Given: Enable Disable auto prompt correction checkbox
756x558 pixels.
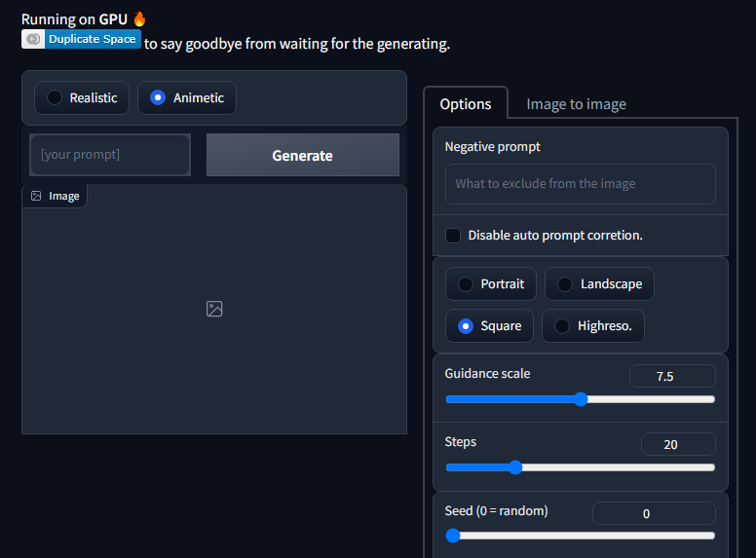Looking at the screenshot, I should (x=453, y=235).
